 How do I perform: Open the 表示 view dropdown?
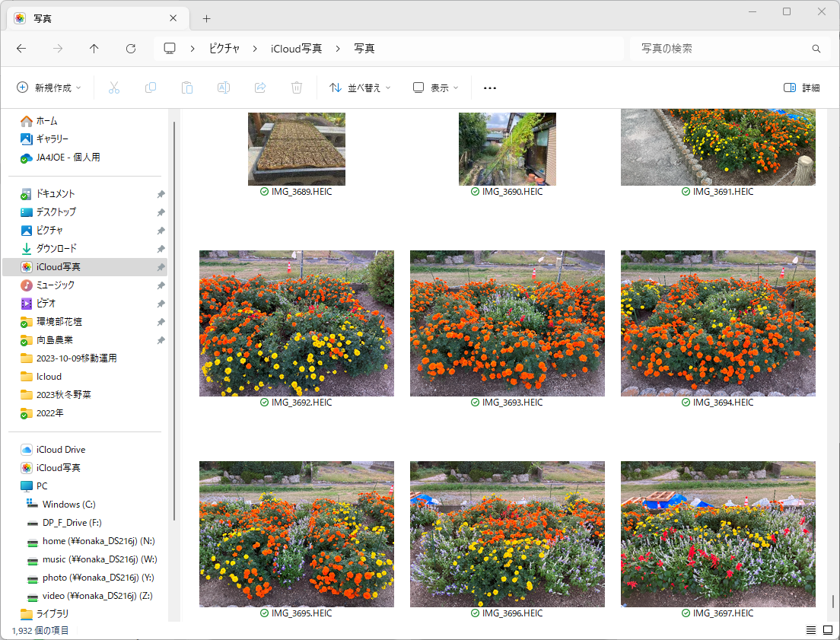[436, 88]
